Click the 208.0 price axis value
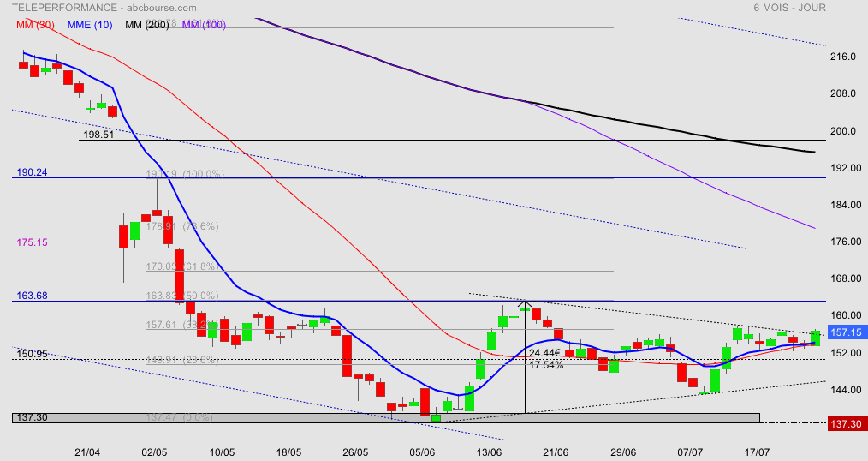 coord(843,93)
